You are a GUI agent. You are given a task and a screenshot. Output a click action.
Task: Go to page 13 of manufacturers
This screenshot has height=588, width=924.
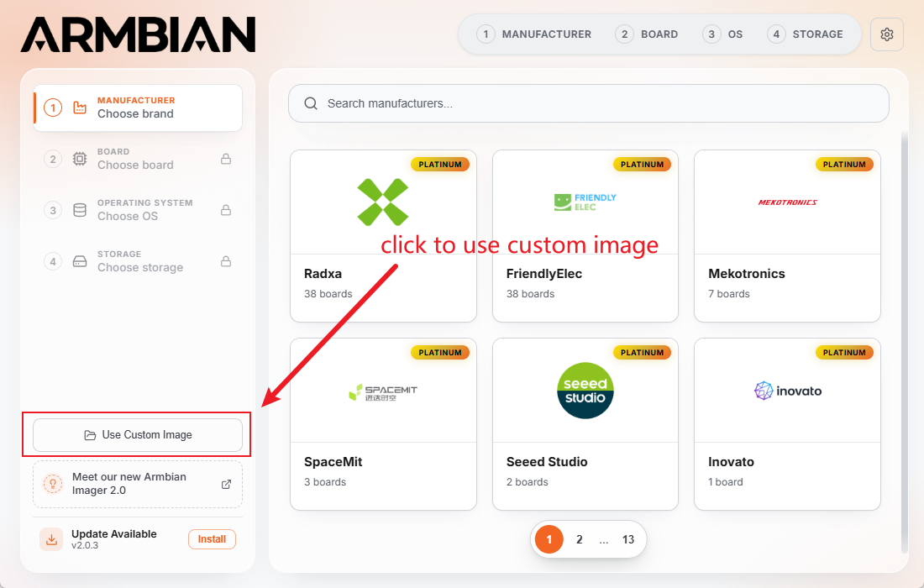[628, 539]
